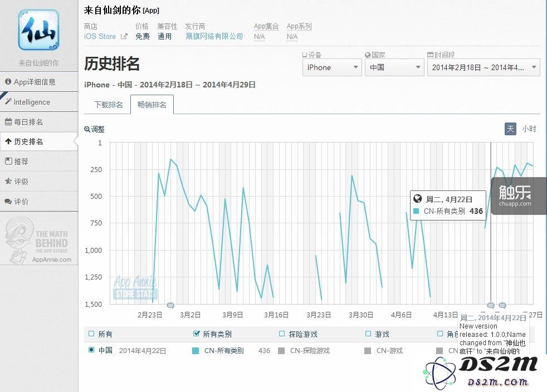This screenshot has height=392, width=547.
Task: Click the calendar icon beside 时间段 label
Action: coord(430,55)
